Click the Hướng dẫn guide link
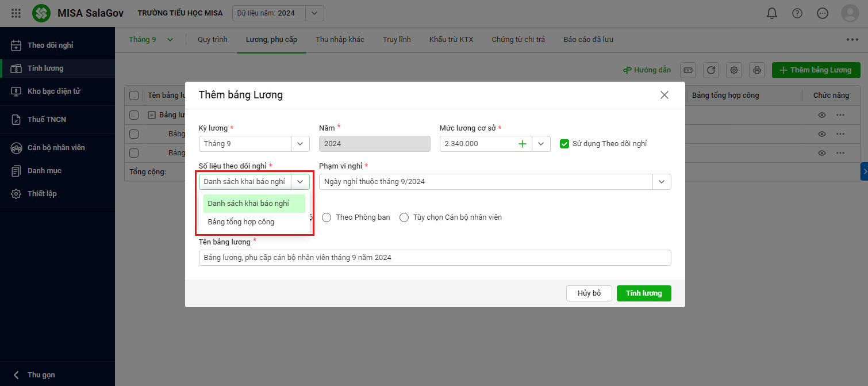Image resolution: width=868 pixels, height=386 pixels. coord(647,70)
